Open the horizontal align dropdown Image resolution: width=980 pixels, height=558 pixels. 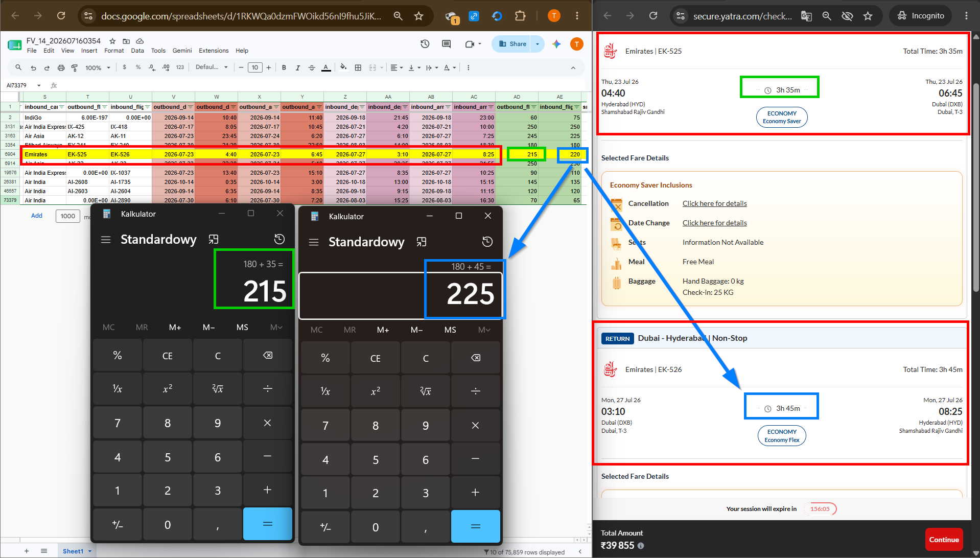point(396,67)
